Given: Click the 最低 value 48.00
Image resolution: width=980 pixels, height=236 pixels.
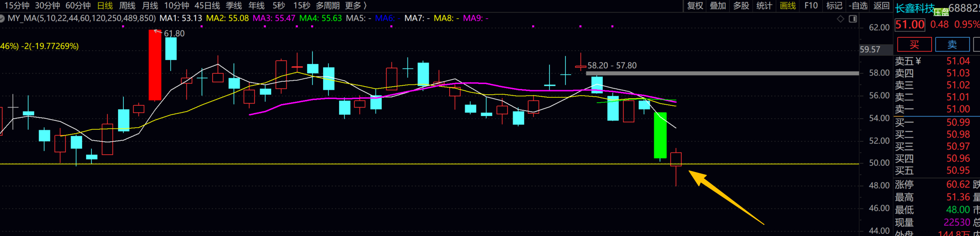Looking at the screenshot, I should tap(958, 210).
